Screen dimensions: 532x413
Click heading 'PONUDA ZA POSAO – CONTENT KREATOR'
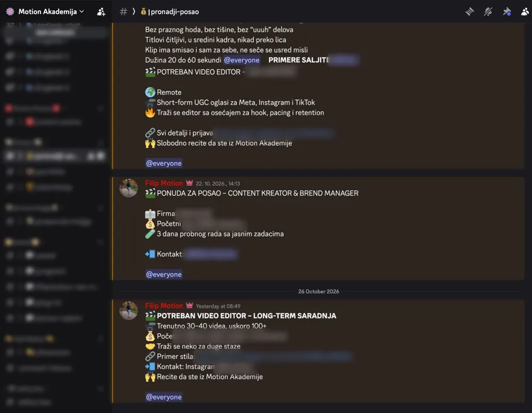tap(258, 193)
